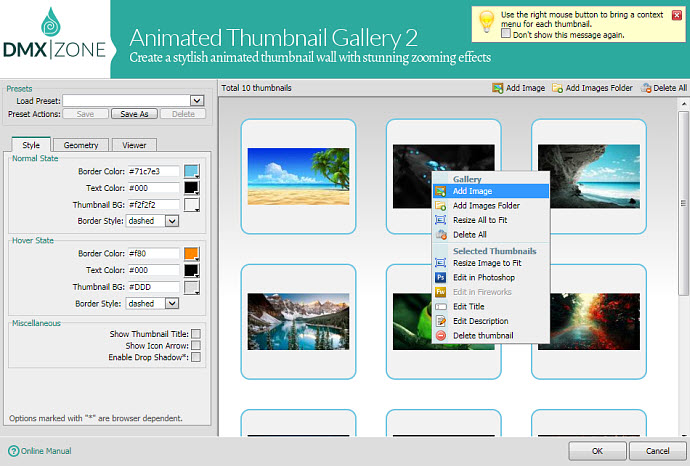Click Delete All label in top toolbar
Viewport: 690px width, 466px height.
pos(670,88)
